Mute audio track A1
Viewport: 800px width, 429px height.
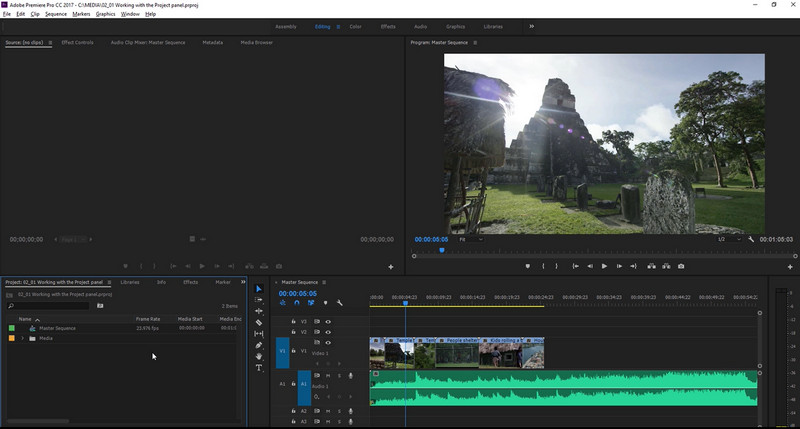[x=328, y=376]
